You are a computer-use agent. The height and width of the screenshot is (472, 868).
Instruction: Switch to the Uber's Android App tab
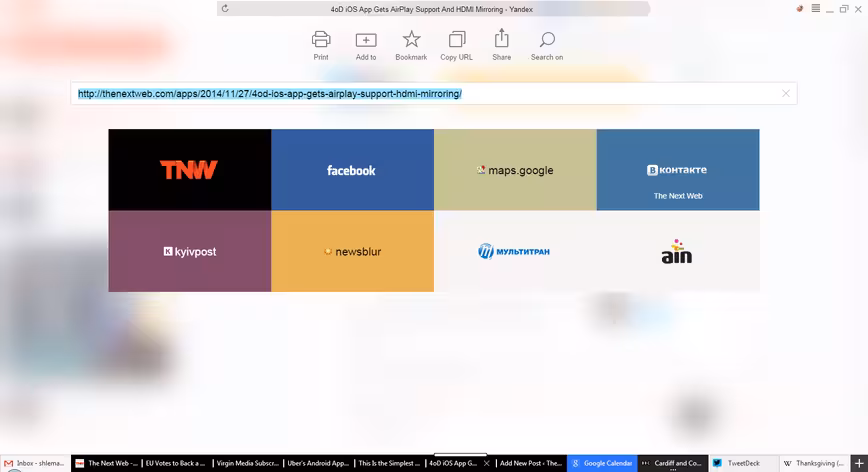point(319,463)
